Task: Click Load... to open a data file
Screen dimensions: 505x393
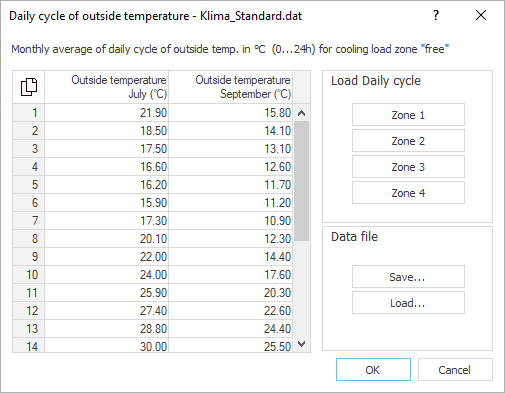Action: (x=408, y=303)
